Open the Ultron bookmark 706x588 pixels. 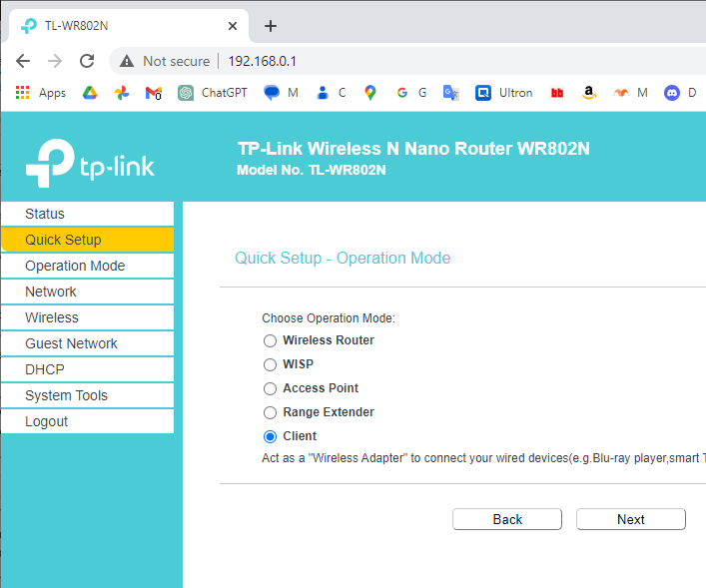pos(504,93)
